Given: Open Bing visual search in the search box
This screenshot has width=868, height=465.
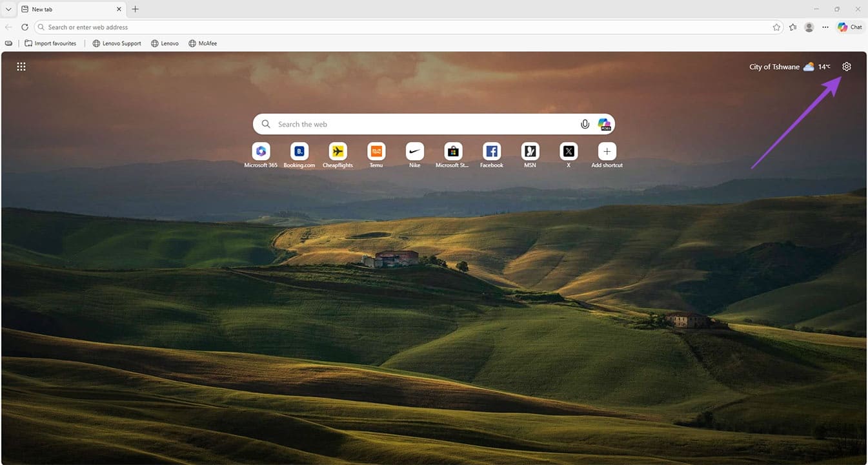Looking at the screenshot, I should click(x=604, y=123).
